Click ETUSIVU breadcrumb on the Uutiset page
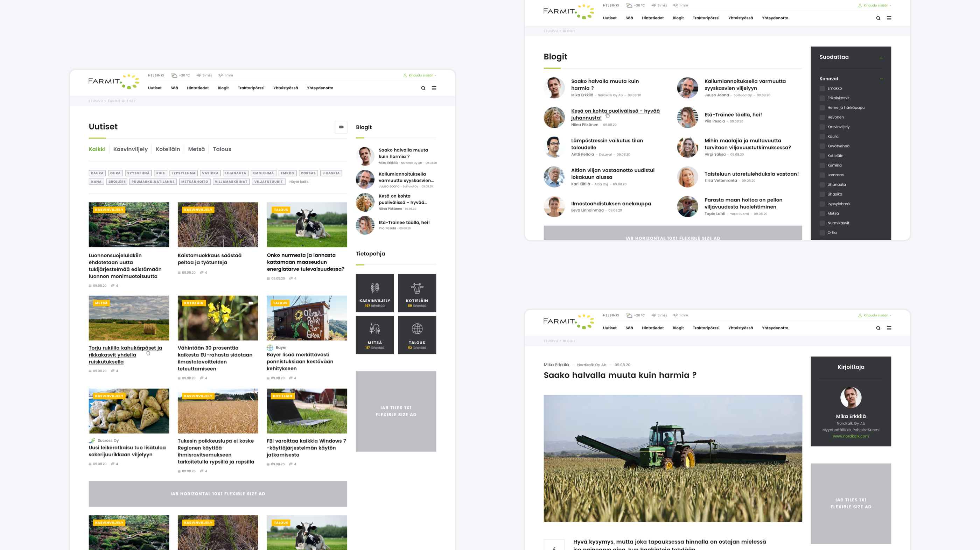The width and height of the screenshot is (980, 550). click(x=96, y=101)
